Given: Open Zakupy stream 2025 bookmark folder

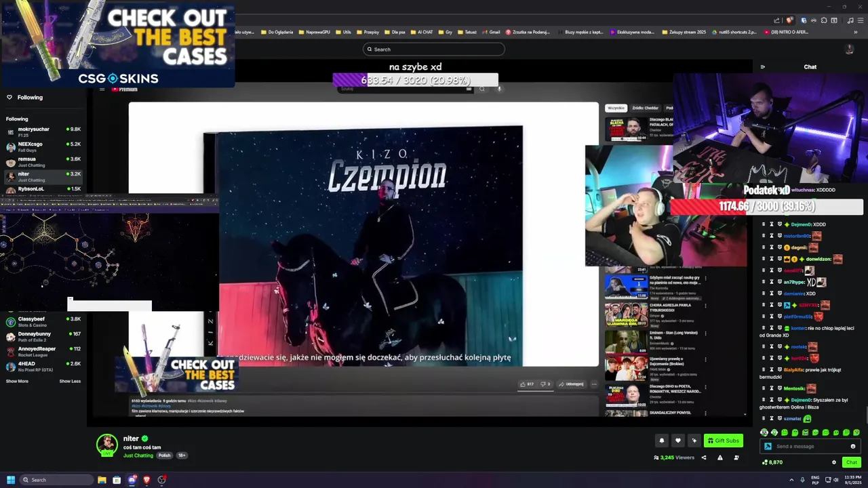Looking at the screenshot, I should (684, 32).
